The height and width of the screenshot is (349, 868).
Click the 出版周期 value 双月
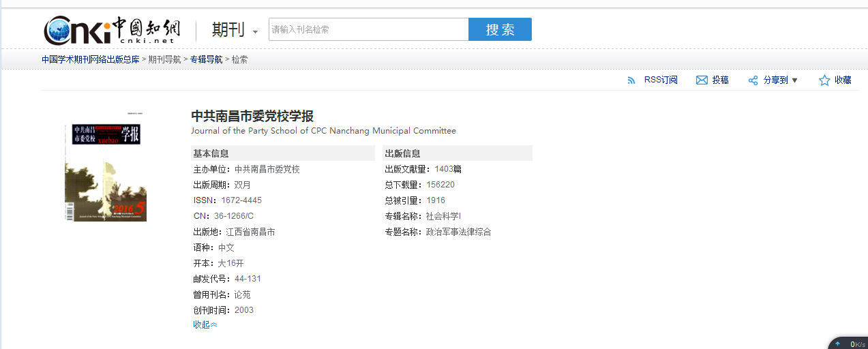(x=243, y=185)
